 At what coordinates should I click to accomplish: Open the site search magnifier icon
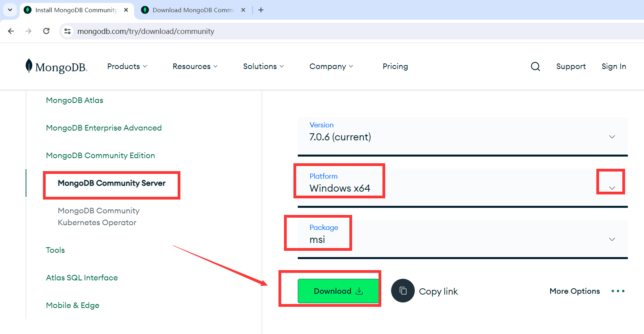pos(535,66)
